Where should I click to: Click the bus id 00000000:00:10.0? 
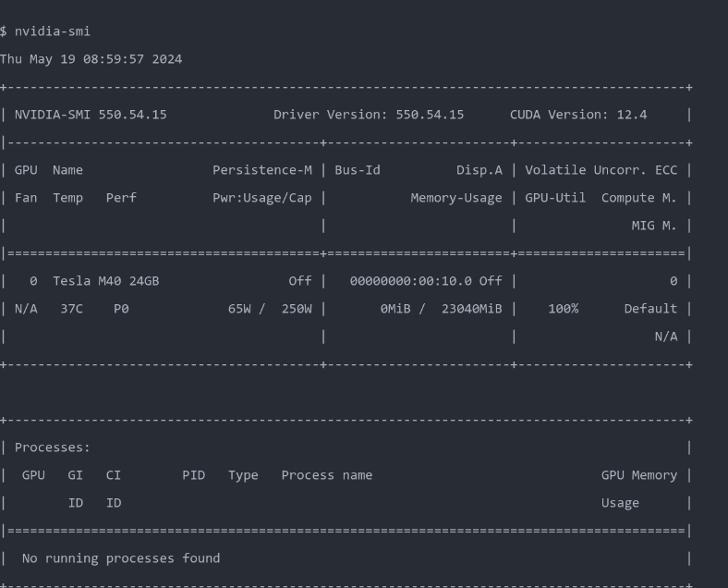coord(411,281)
